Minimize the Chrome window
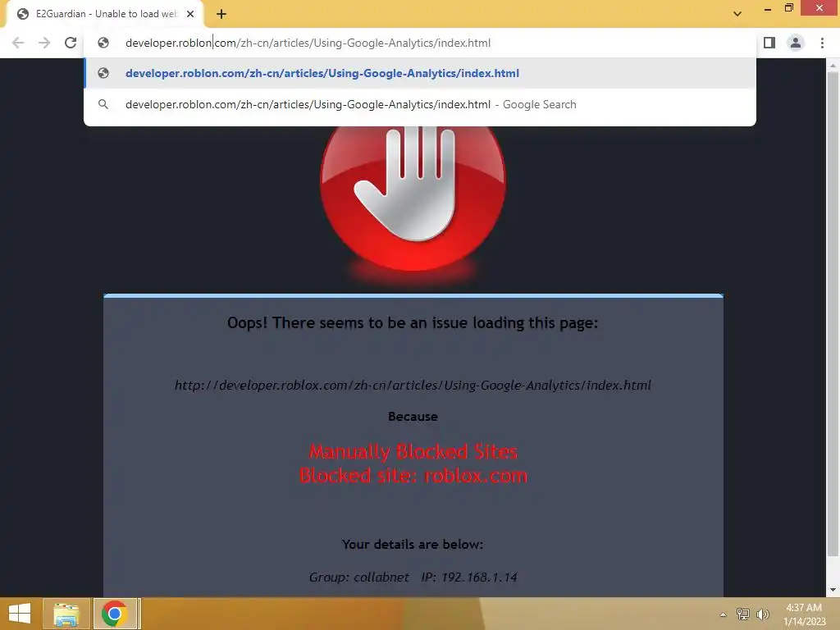Viewport: 840px width, 630px height. click(x=768, y=8)
